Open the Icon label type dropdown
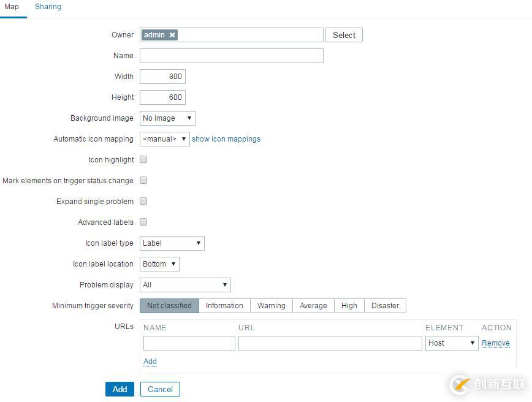This screenshot has height=402, width=532. coord(172,243)
